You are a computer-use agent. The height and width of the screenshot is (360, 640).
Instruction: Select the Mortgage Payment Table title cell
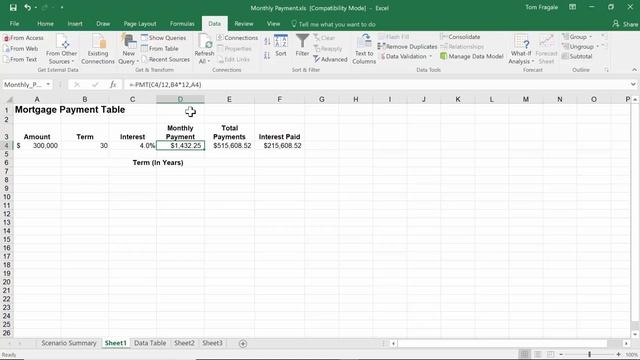point(70,109)
